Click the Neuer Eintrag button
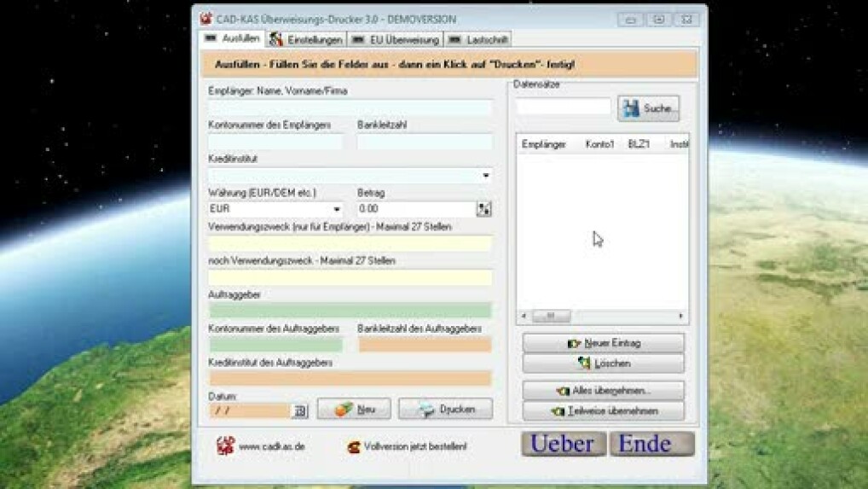 (603, 343)
